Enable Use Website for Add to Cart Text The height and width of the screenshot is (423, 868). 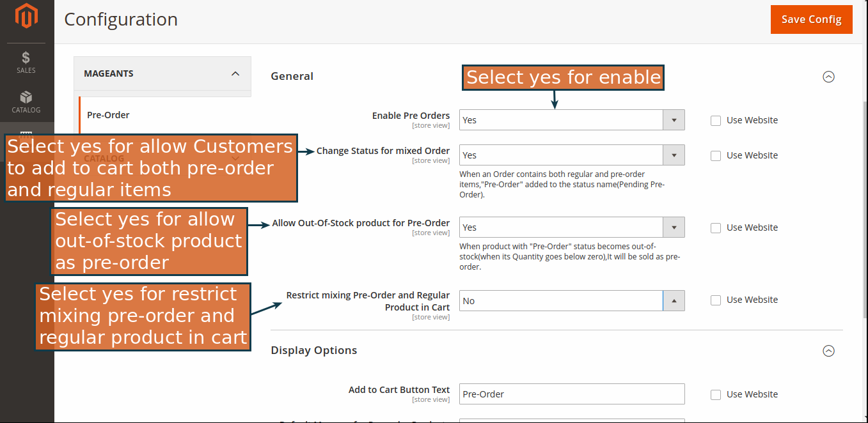click(x=716, y=395)
